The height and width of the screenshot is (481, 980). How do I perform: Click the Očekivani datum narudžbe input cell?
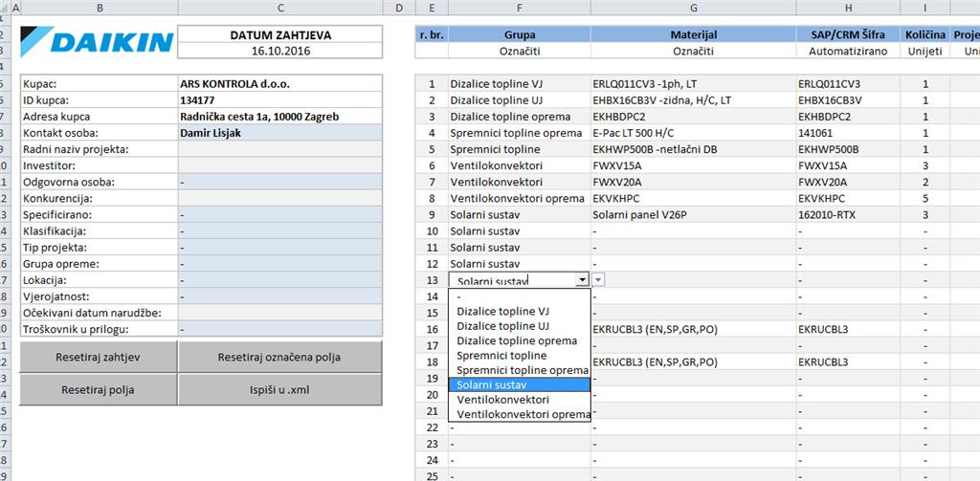pos(280,313)
